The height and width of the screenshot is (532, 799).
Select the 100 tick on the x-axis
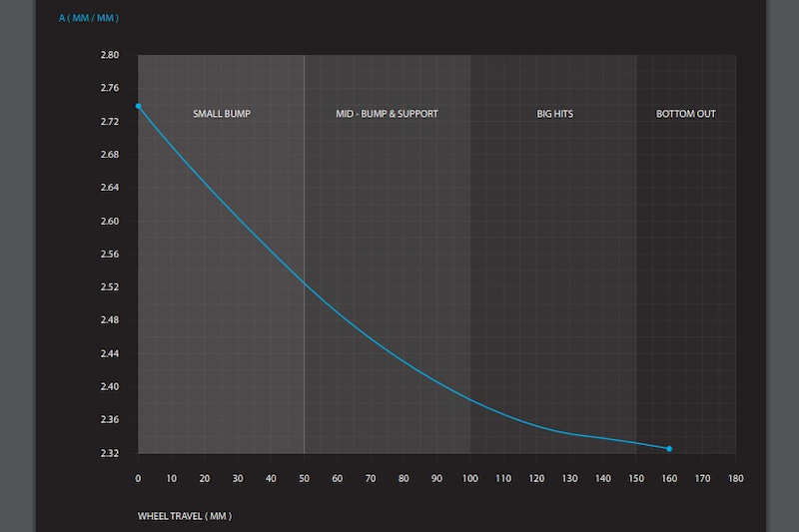[469, 479]
